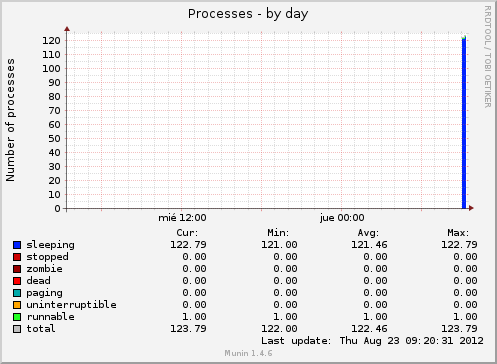Screen dimensions: 497x364
Task: Click the gray total legend swatch
Action: click(17, 329)
